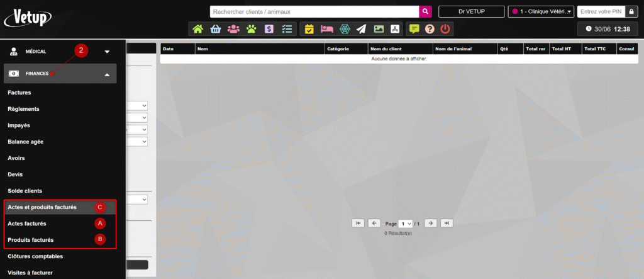The height and width of the screenshot is (279, 644).
Task: Click the green home icon
Action: point(198,29)
